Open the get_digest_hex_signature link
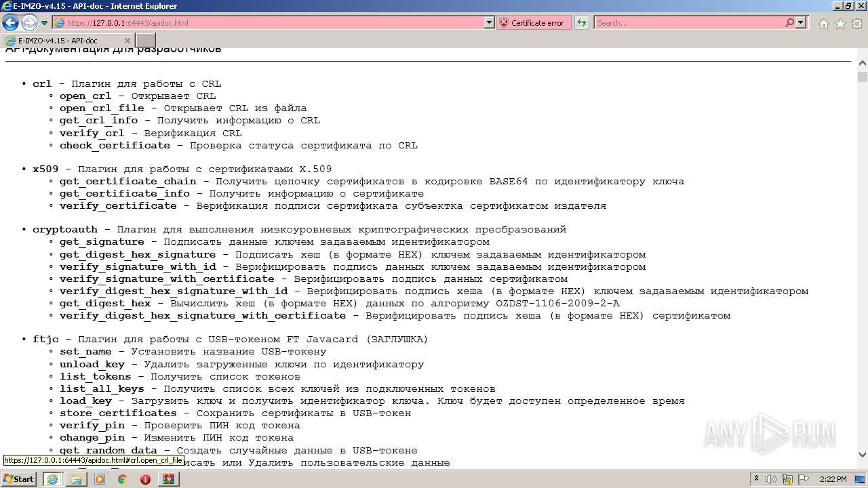868x488 pixels. pos(138,255)
